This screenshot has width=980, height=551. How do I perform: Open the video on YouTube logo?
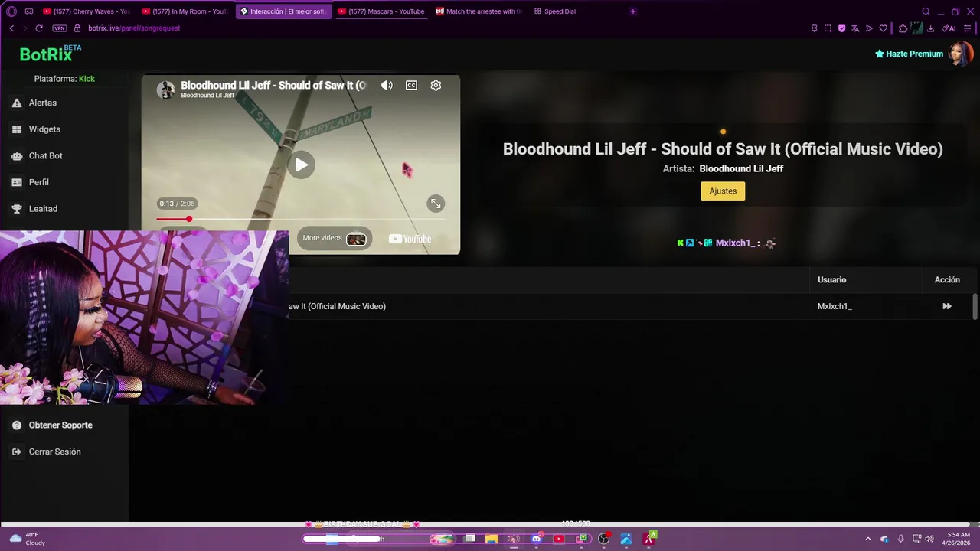tap(410, 239)
